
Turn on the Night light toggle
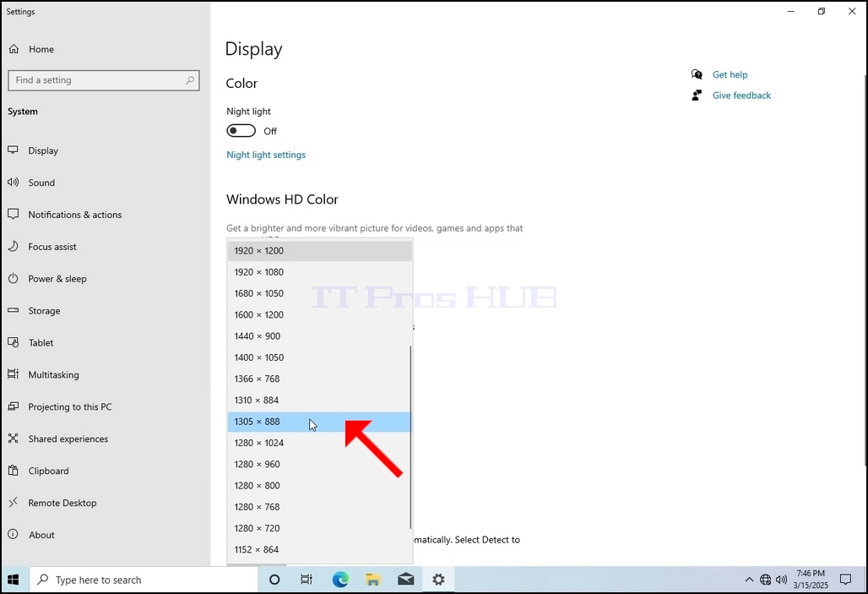pos(241,131)
